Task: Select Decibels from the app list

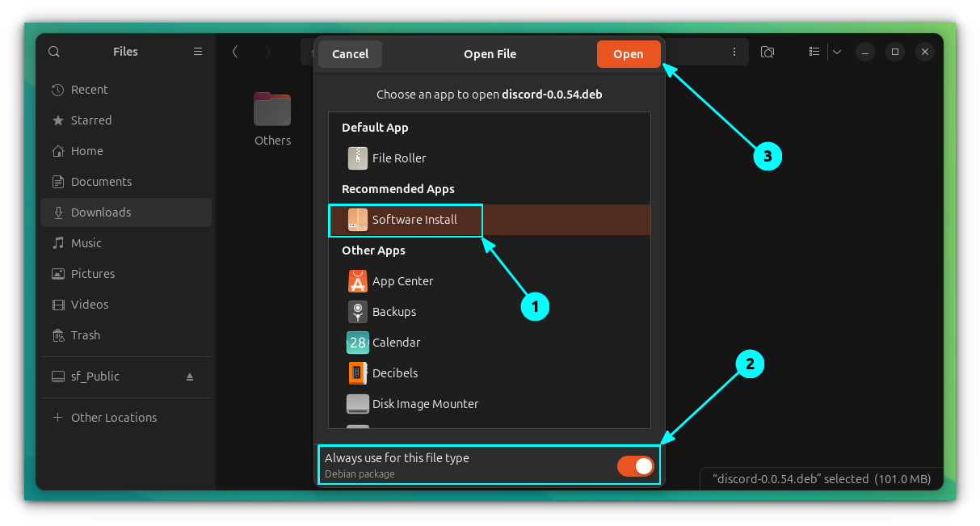Action: [394, 372]
